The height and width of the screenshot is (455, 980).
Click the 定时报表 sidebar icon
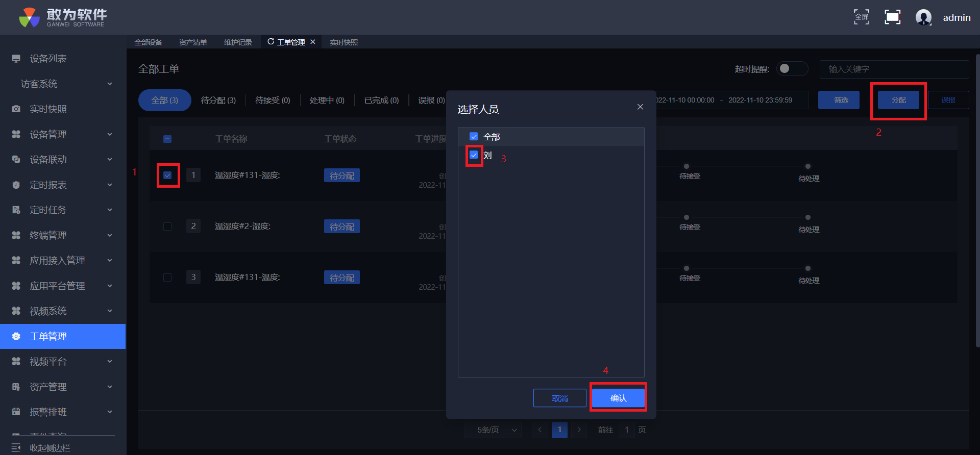(16, 185)
